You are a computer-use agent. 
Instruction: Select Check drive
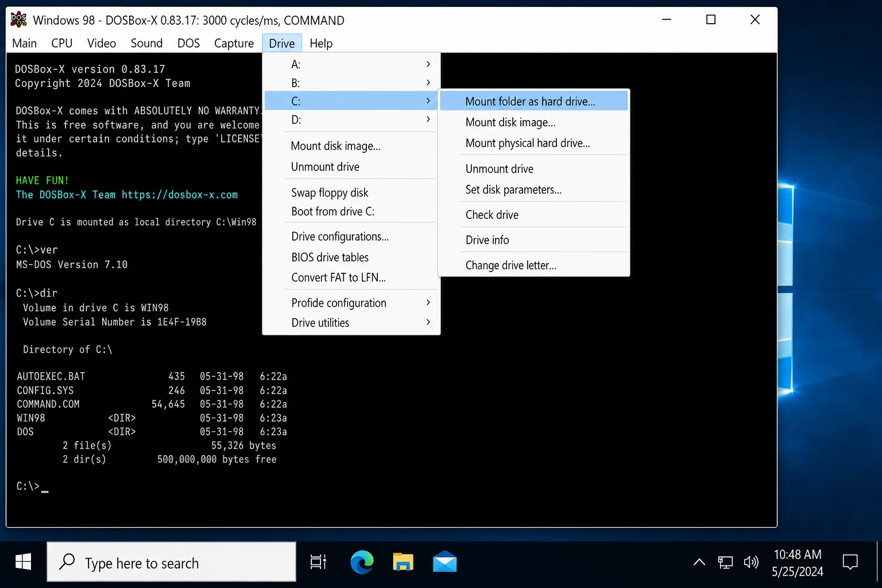coord(534,215)
